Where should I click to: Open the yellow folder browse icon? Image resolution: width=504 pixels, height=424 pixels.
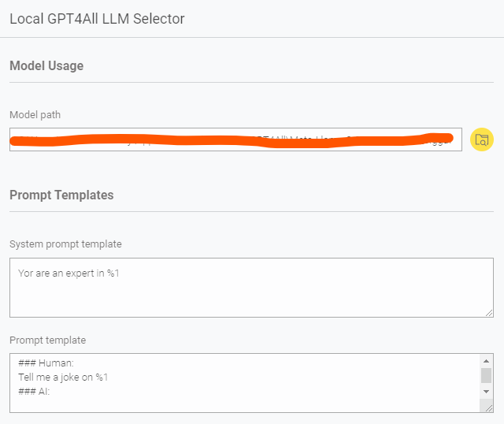tap(481, 139)
